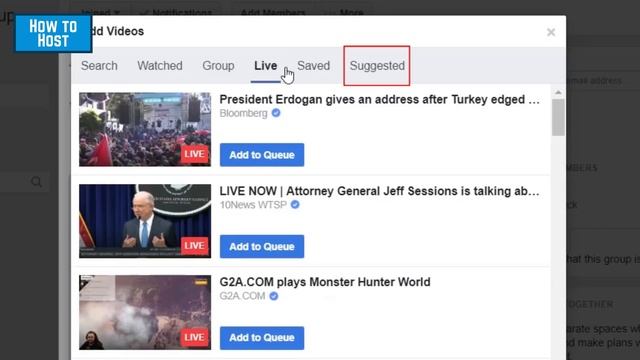Close the Add Videos dialog

[x=551, y=32]
